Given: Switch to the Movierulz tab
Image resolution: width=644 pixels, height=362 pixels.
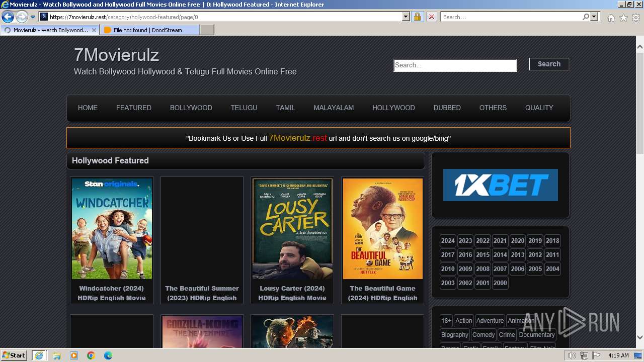Looking at the screenshot, I should tap(49, 30).
